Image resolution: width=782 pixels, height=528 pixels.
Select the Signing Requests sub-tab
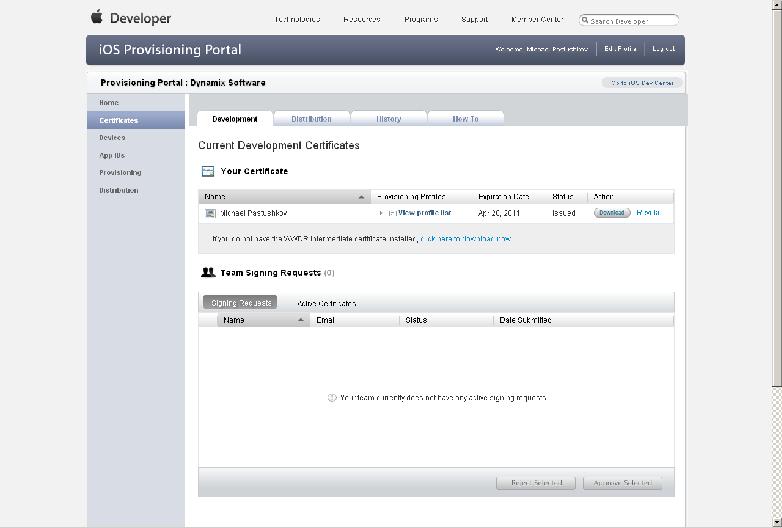(x=240, y=303)
